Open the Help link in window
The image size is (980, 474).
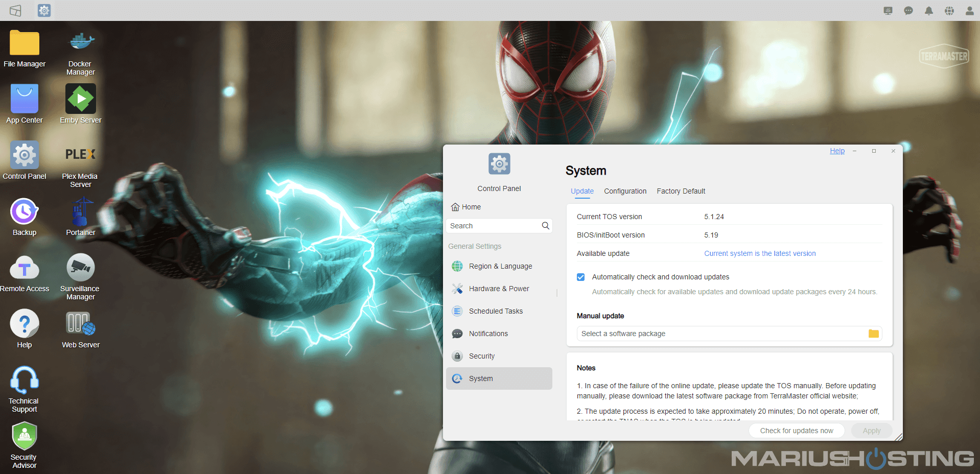point(837,151)
